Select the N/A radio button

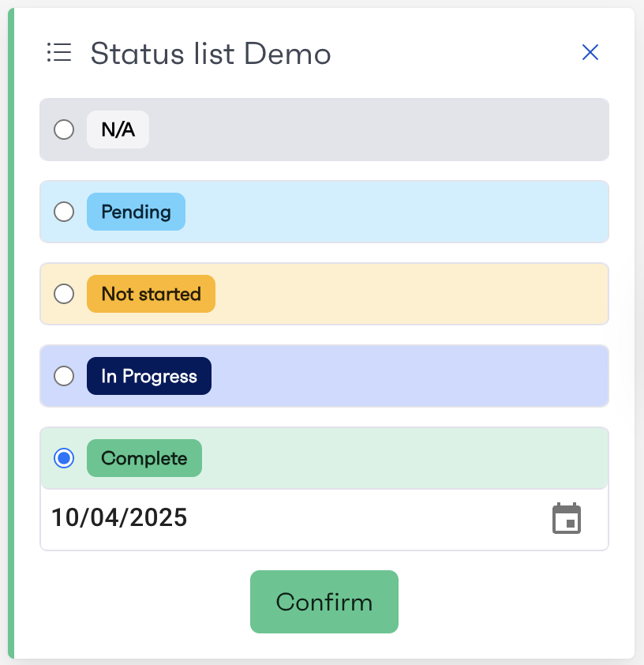(64, 130)
